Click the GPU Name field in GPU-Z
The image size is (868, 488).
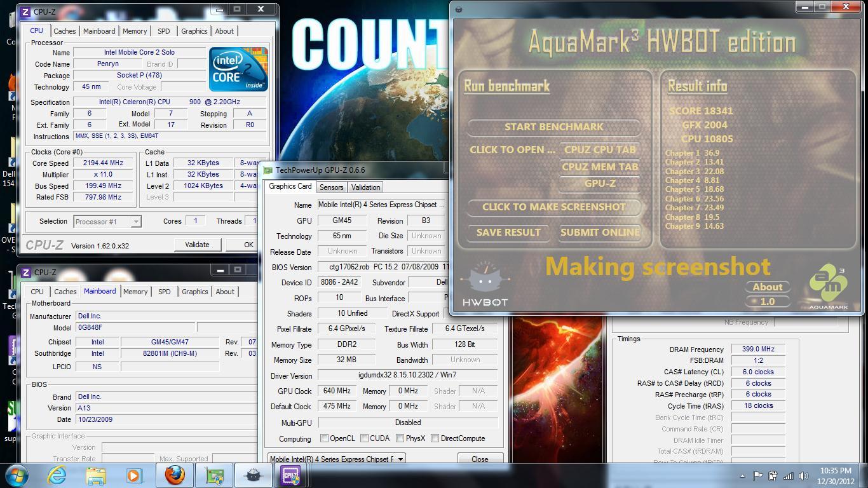coord(381,205)
